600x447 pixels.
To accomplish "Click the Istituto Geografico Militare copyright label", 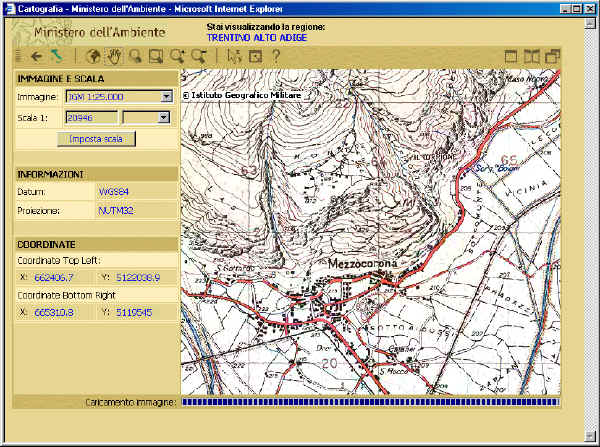I will pos(242,95).
